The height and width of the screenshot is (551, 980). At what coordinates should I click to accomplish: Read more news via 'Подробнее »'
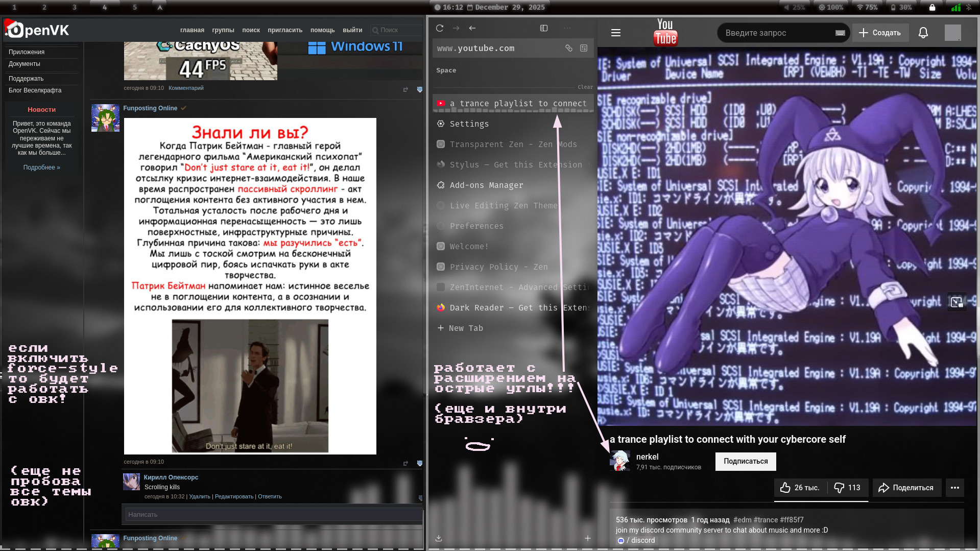point(41,167)
